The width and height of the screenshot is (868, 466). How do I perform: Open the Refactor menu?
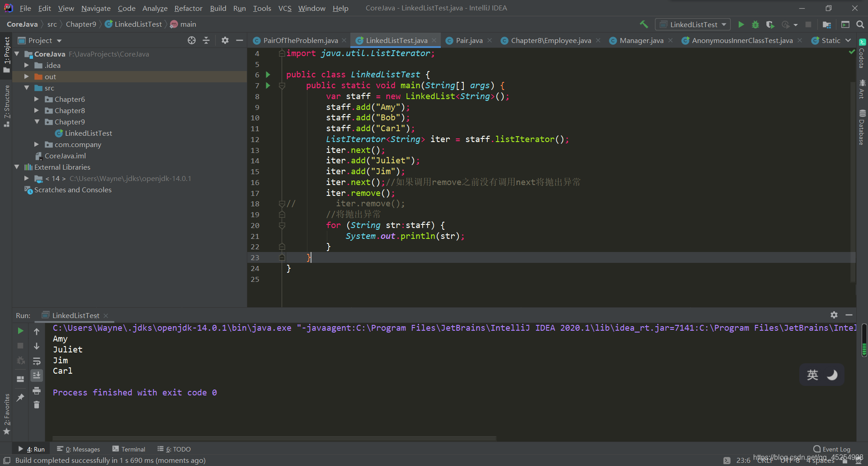click(188, 8)
